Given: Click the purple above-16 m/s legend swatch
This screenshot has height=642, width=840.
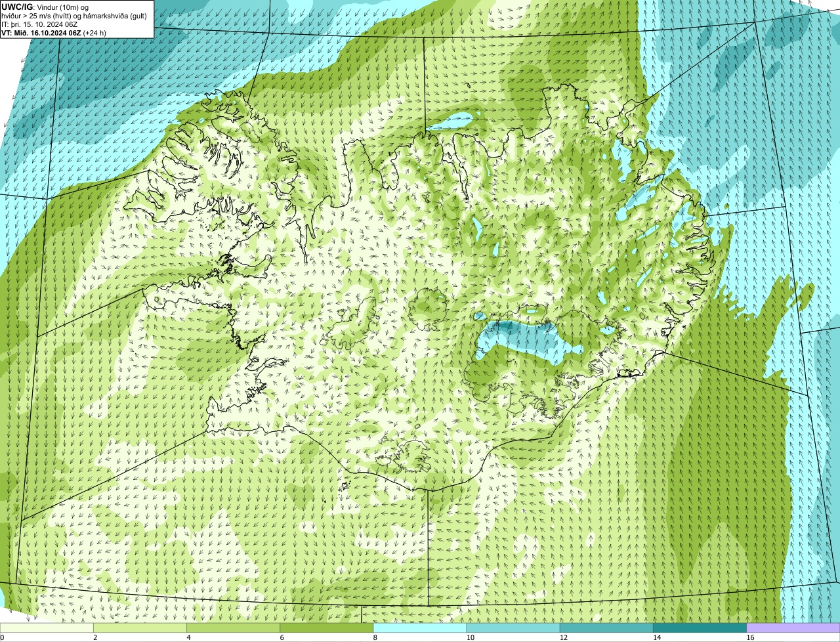Looking at the screenshot, I should point(793,628).
